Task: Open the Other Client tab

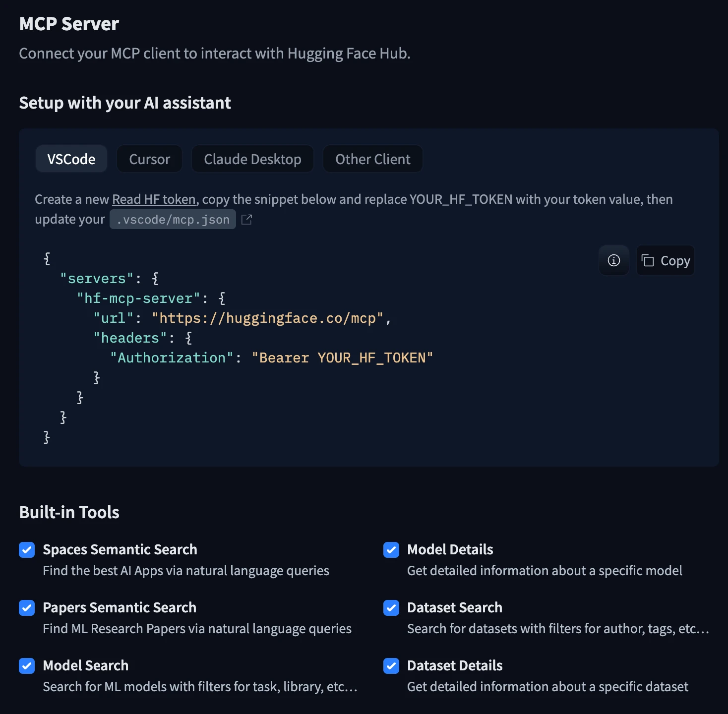Action: [373, 159]
